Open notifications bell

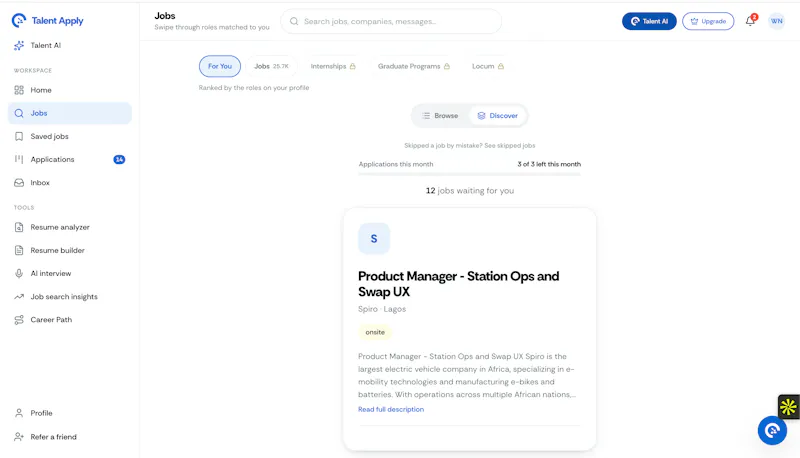pos(750,21)
